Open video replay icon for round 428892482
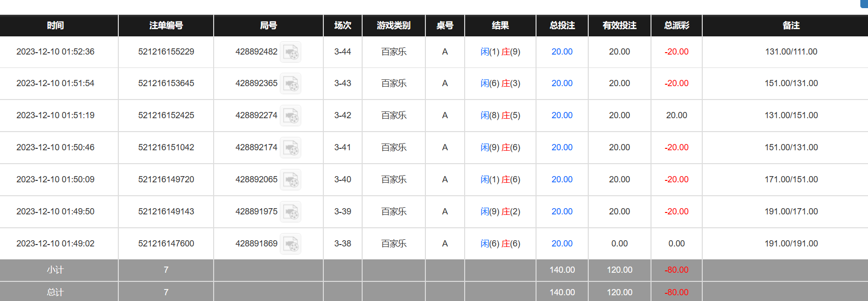Image resolution: width=868 pixels, height=301 pixels. [290, 52]
